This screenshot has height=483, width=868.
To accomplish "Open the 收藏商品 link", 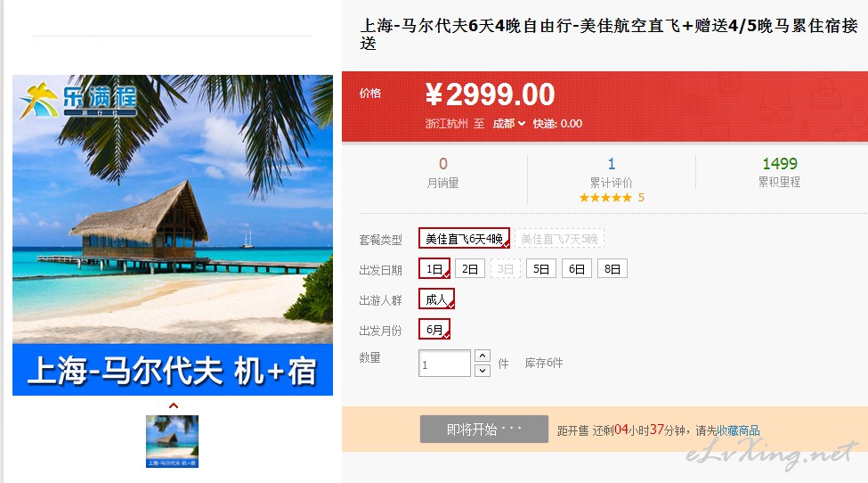I will pyautogui.click(x=738, y=430).
